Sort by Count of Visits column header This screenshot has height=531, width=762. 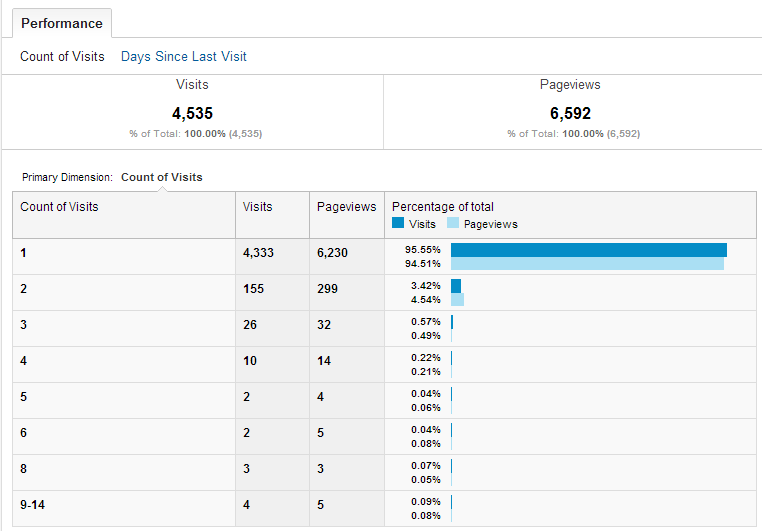click(59, 207)
